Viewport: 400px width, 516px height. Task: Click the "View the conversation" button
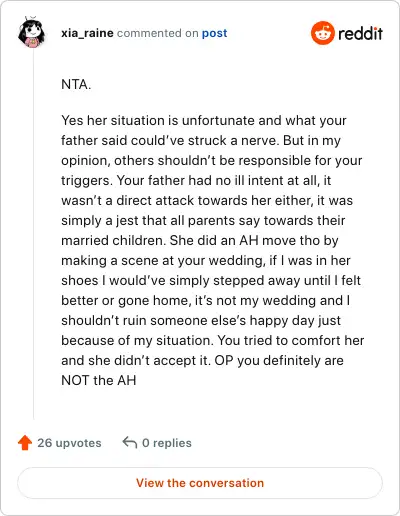[x=200, y=483]
